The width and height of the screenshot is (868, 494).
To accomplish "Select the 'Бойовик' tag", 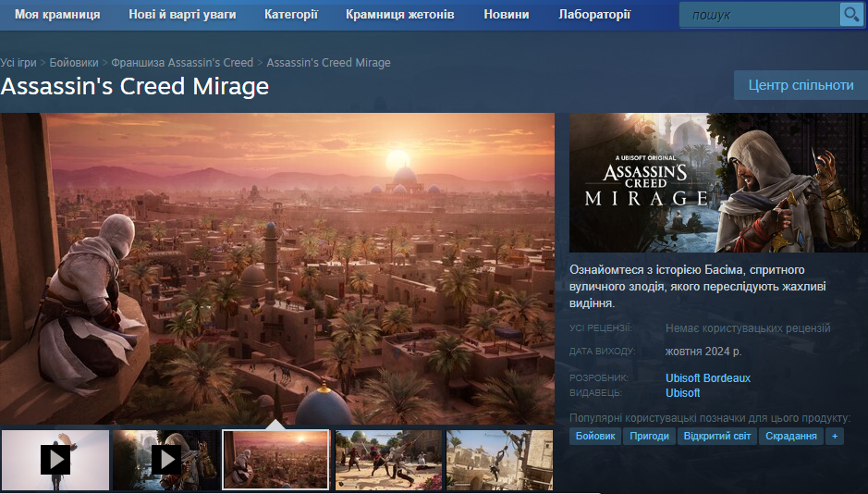I will [594, 437].
